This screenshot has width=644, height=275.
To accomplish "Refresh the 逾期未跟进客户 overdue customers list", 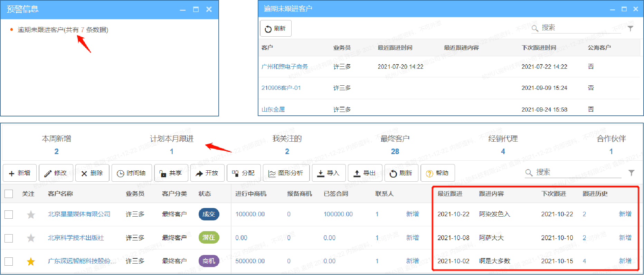I will [275, 29].
